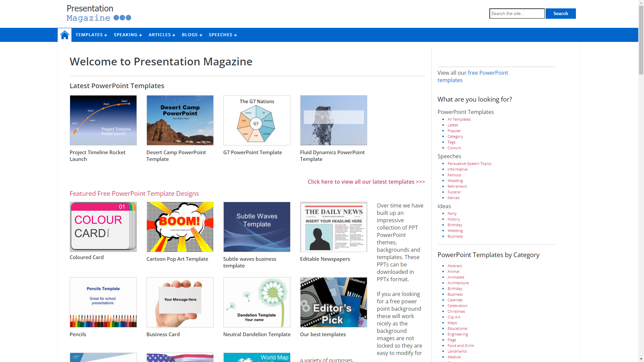
Task: Expand the Templates menu
Action: pos(91,35)
